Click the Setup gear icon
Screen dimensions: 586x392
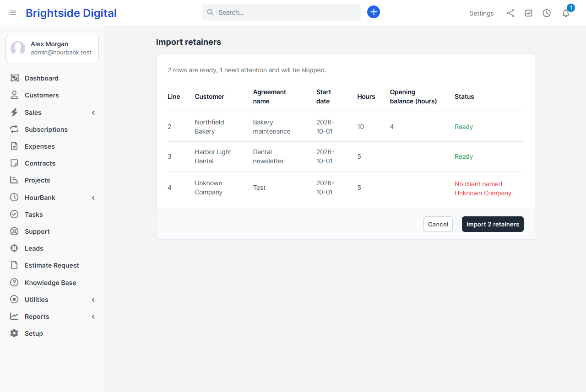[x=14, y=333]
